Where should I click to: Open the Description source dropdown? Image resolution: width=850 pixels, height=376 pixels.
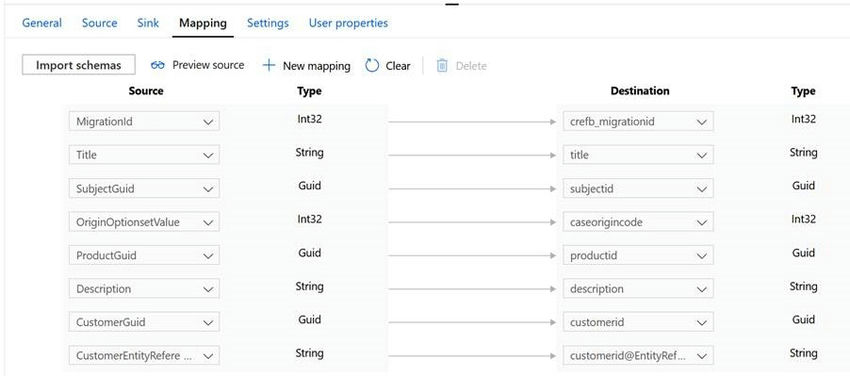click(x=144, y=289)
